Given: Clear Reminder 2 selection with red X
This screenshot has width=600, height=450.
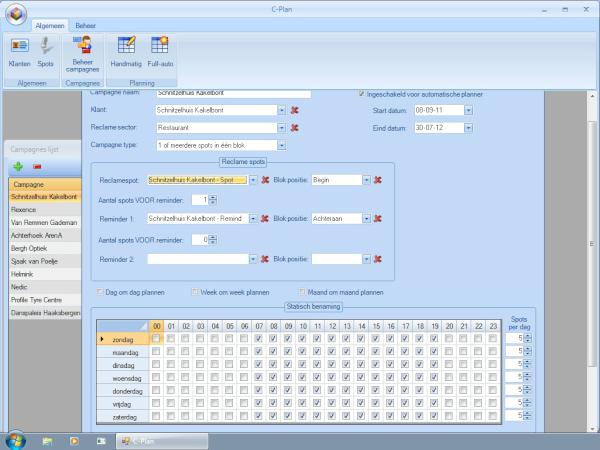Looking at the screenshot, I should click(x=264, y=259).
